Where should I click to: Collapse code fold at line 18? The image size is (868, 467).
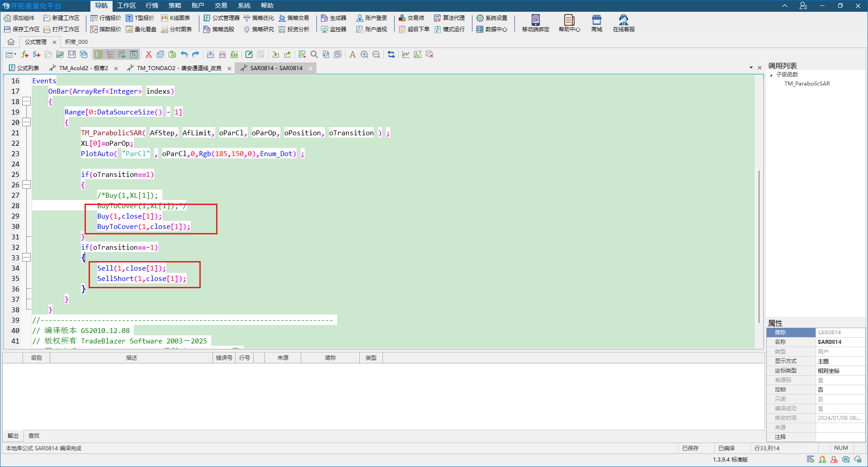[27, 101]
